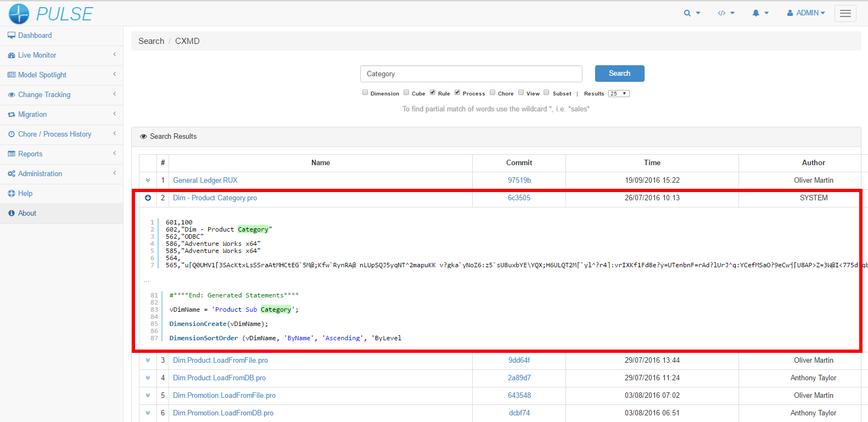Enable the Dimension checkbox
This screenshot has height=422, width=868.
click(365, 93)
